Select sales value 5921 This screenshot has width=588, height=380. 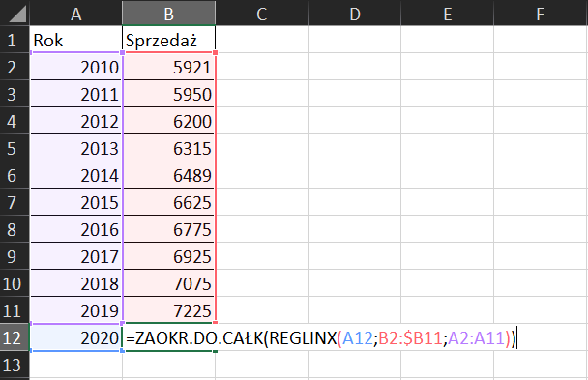coord(168,67)
